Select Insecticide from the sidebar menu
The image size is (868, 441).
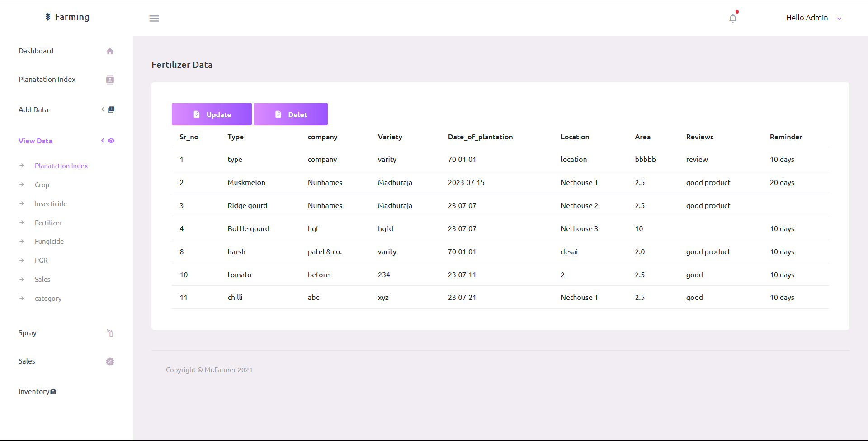click(51, 204)
